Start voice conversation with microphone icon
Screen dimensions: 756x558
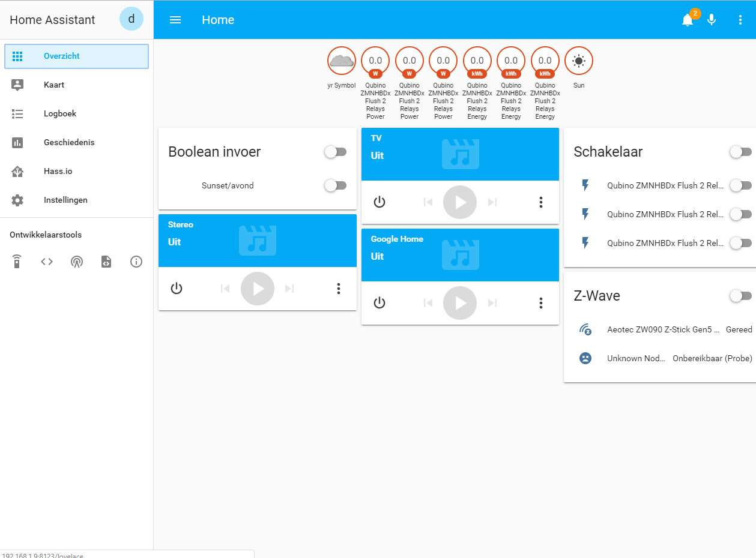coord(712,20)
